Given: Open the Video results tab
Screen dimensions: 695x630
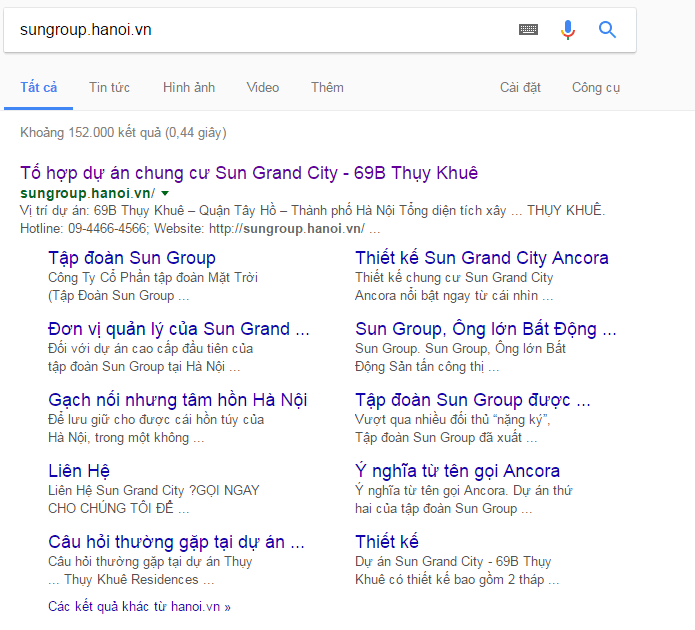Looking at the screenshot, I should 263,87.
